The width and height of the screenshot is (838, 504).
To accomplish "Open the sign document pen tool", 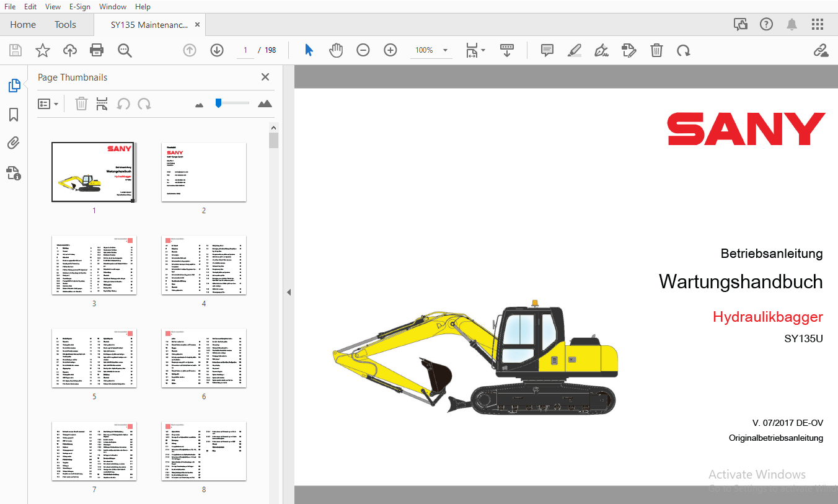I will tap(601, 50).
